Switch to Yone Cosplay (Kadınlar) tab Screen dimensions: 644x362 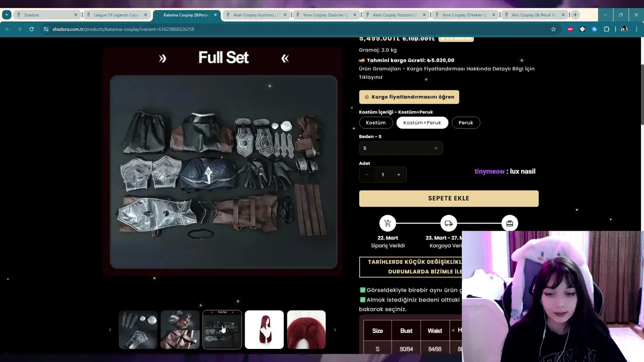click(325, 15)
